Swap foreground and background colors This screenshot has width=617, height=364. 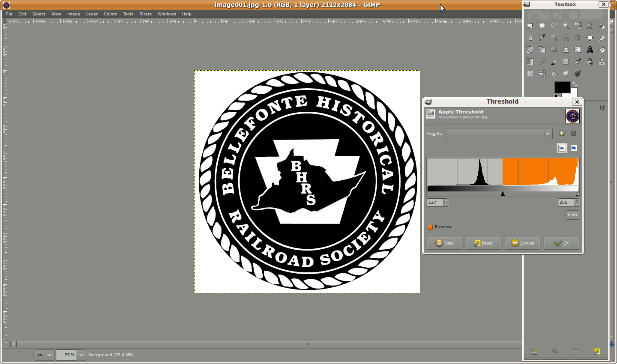click(x=575, y=84)
